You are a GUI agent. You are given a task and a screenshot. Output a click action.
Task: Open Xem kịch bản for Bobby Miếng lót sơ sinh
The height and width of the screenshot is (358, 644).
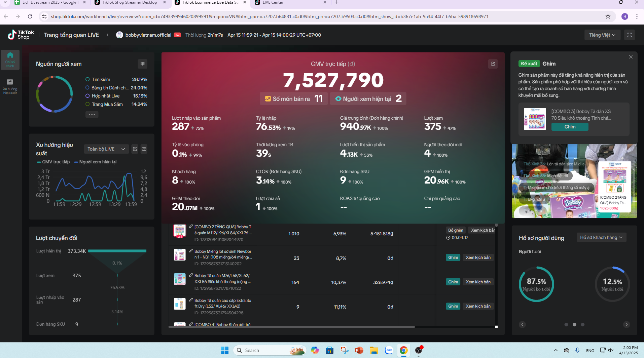(x=478, y=257)
